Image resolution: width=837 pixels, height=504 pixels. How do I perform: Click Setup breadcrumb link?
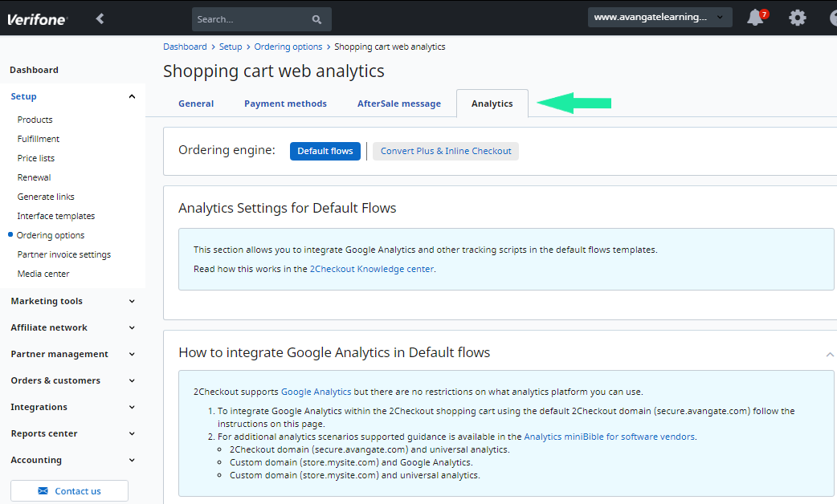pos(231,47)
